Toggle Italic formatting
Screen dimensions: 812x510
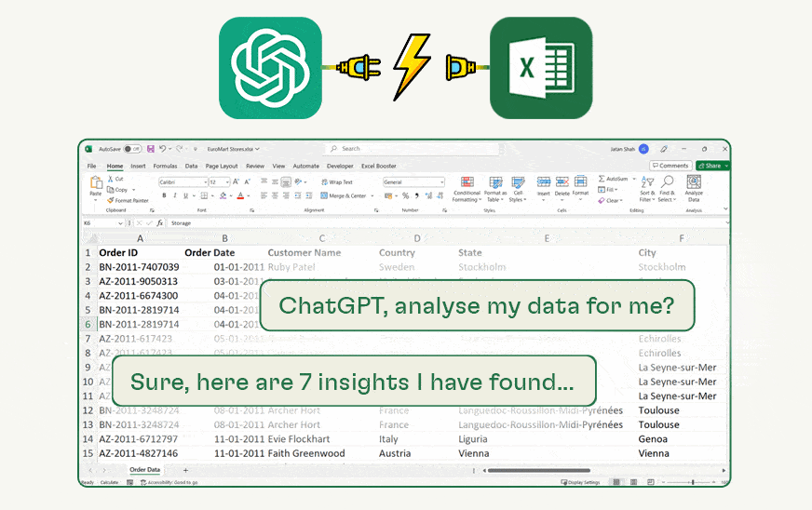pyautogui.click(x=177, y=196)
